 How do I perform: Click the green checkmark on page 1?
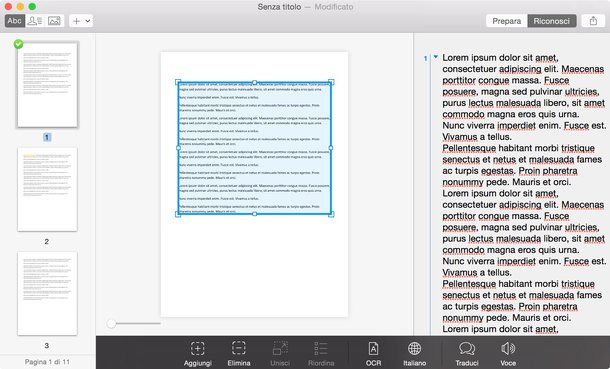pos(18,44)
